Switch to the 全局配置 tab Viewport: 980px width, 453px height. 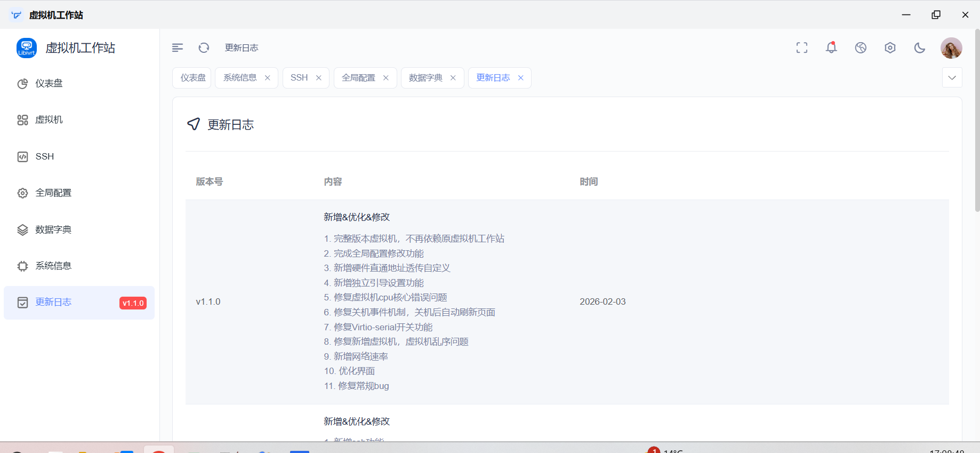pyautogui.click(x=358, y=78)
